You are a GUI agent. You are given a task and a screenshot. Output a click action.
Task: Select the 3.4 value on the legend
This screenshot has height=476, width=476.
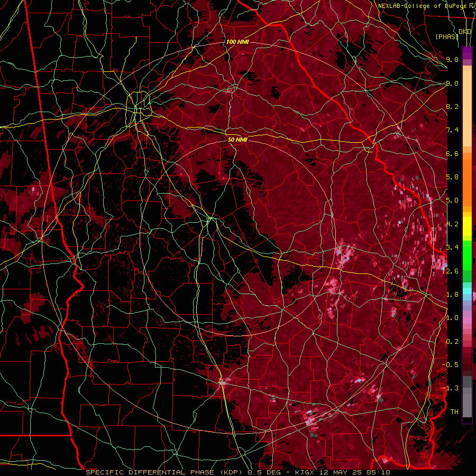tap(452, 248)
